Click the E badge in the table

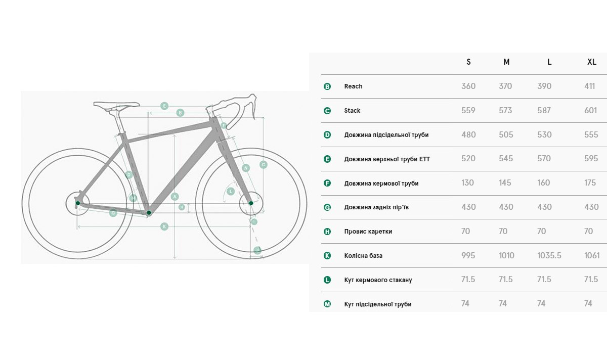tap(327, 159)
